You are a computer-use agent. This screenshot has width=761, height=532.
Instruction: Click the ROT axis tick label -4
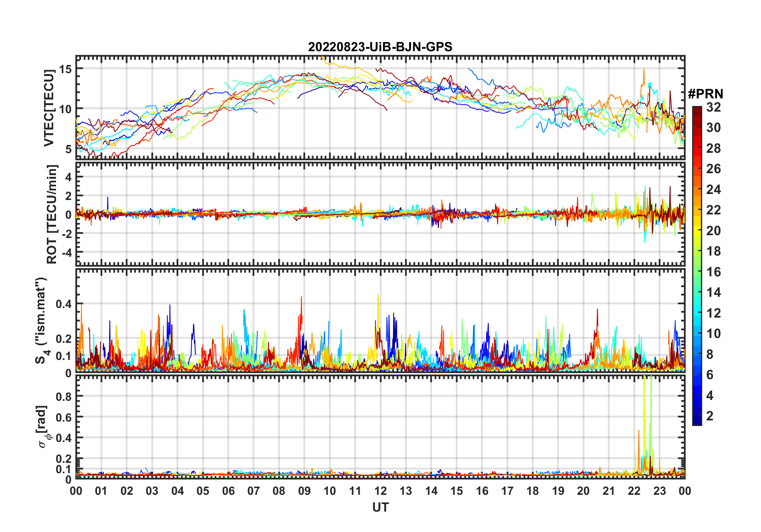(67, 252)
